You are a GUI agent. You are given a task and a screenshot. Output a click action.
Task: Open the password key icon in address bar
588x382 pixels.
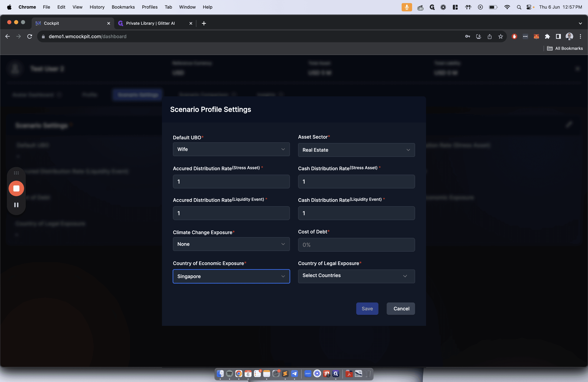[x=467, y=36]
